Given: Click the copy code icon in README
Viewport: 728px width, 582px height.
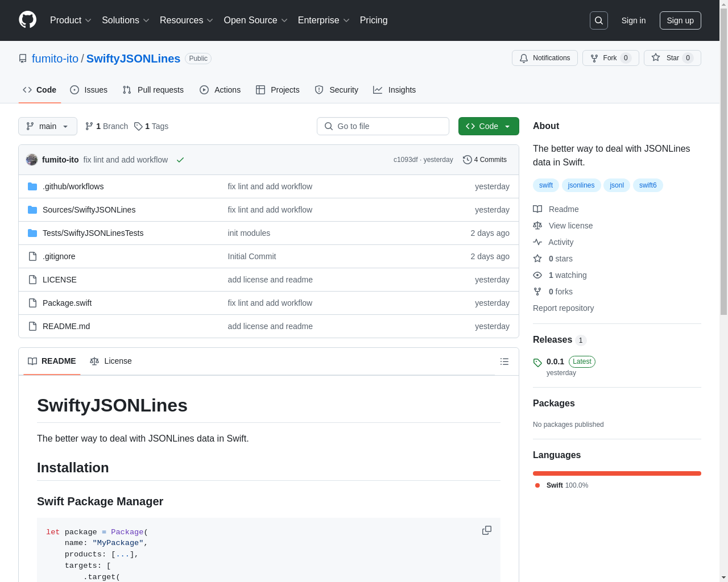Looking at the screenshot, I should click(487, 530).
